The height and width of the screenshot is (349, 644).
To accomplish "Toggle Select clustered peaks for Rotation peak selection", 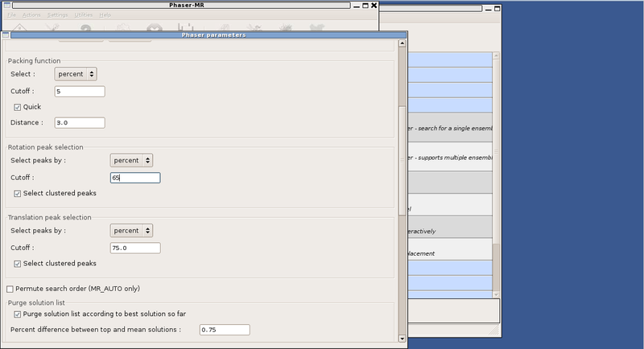I will click(x=19, y=193).
